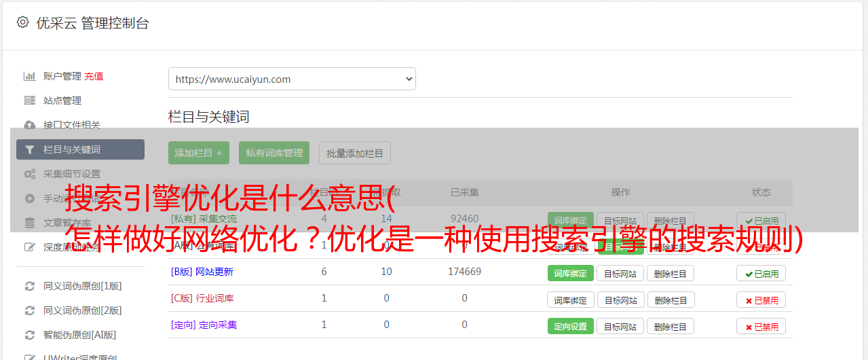Click 词库绑定 in the 行业词库 row
This screenshot has width=868, height=360.
[571, 300]
